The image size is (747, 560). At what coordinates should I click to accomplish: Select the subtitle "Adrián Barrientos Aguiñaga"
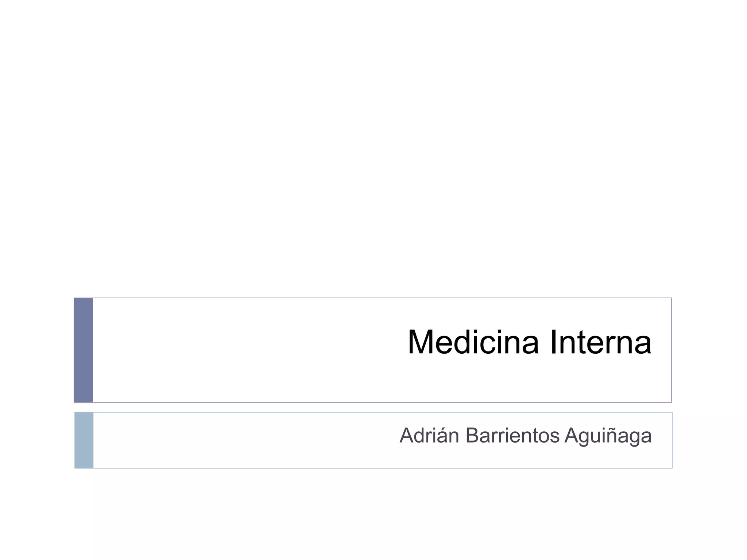(x=525, y=436)
